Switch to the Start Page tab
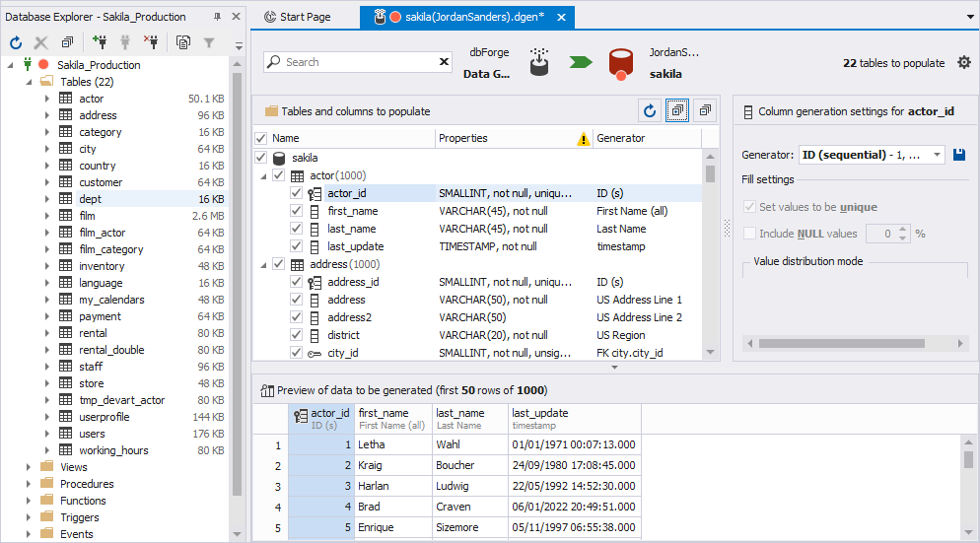The image size is (980, 543). coord(298,17)
